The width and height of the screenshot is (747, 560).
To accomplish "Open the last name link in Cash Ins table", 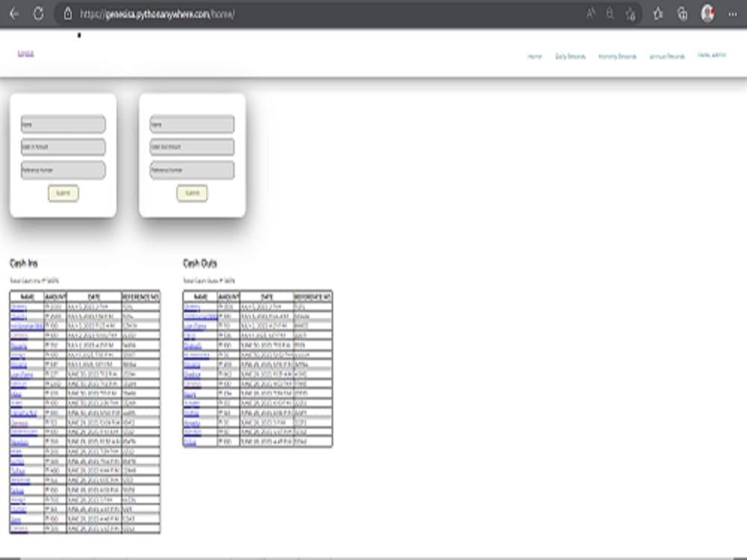I will 19,529.
